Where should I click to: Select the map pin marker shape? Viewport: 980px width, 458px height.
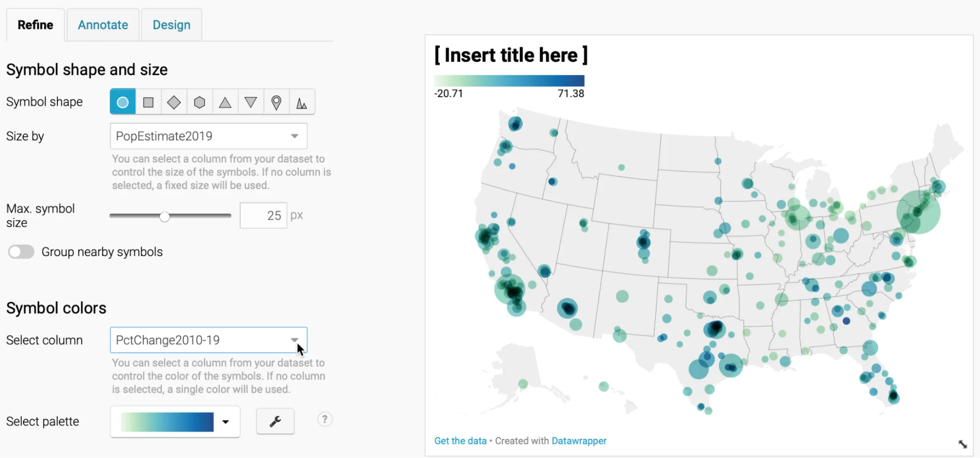(276, 102)
